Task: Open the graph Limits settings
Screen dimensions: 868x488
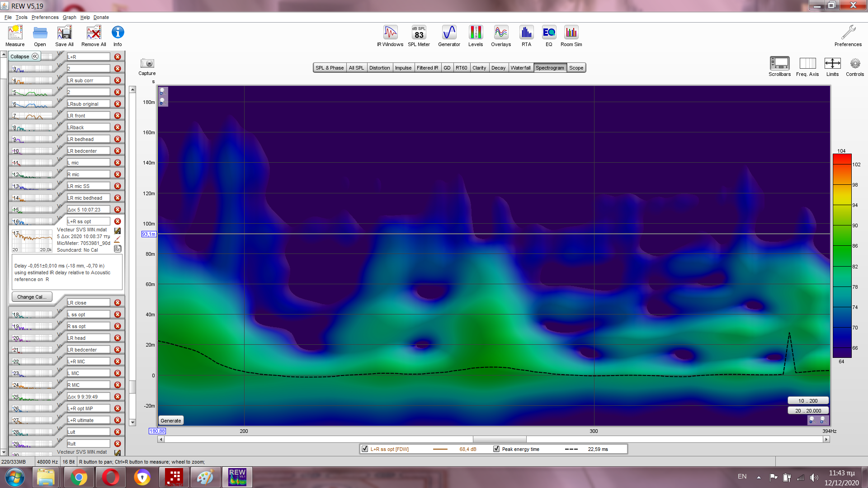Action: [x=832, y=64]
